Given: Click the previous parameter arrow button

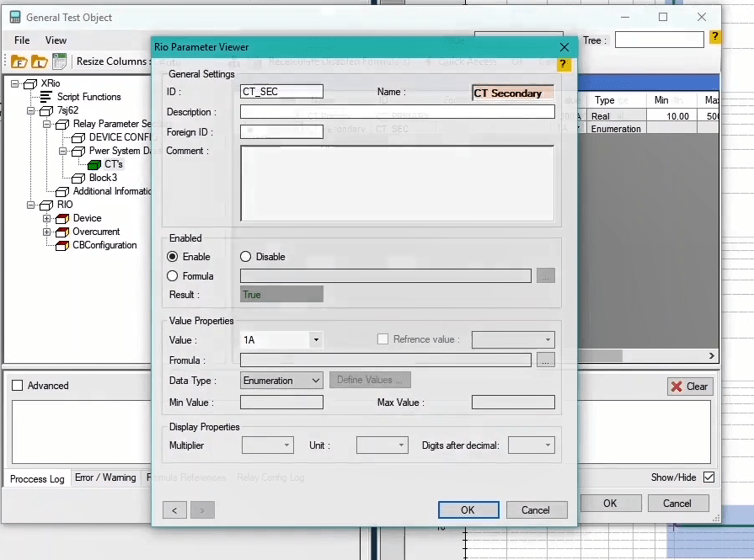Looking at the screenshot, I should pos(174,509).
